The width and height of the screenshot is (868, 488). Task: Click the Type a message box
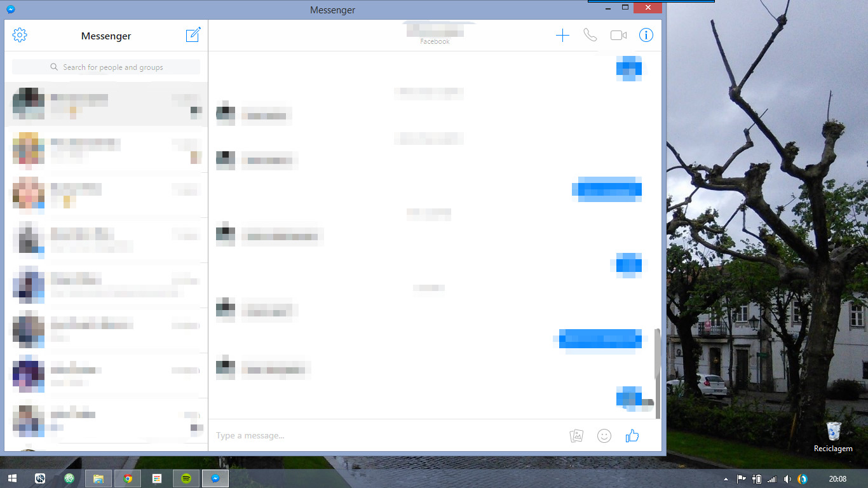(x=381, y=436)
